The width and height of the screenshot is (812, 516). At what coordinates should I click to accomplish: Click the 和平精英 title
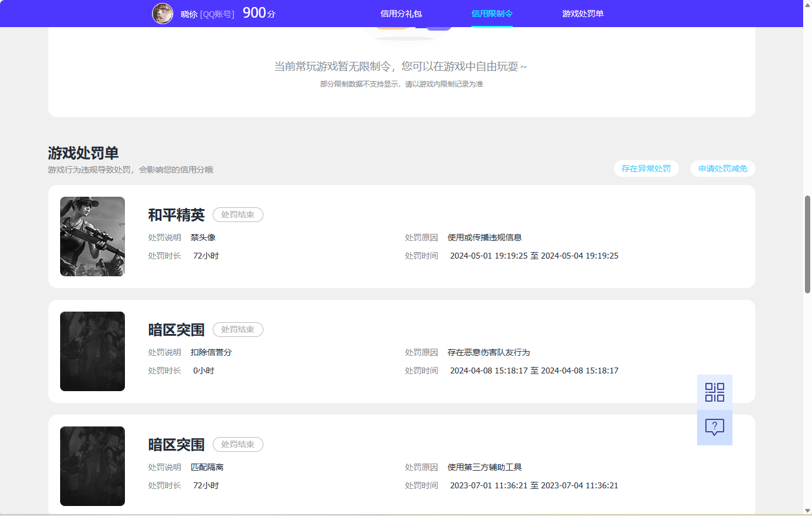pyautogui.click(x=176, y=215)
